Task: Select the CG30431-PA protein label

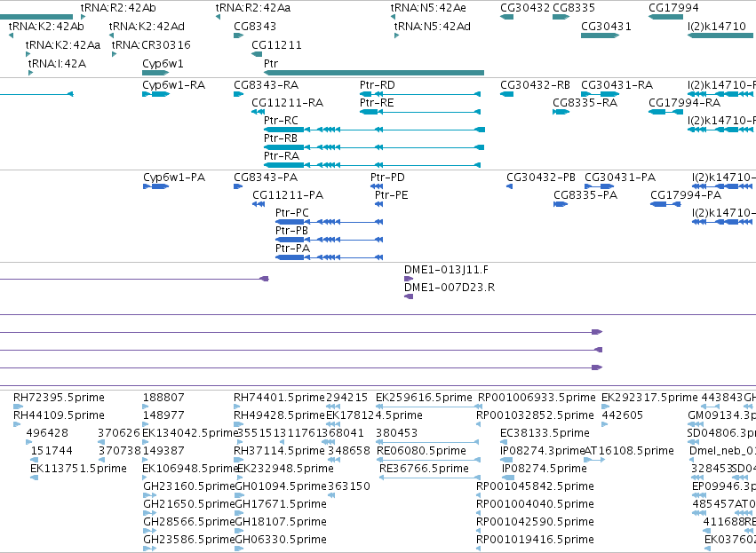Action: pyautogui.click(x=620, y=178)
